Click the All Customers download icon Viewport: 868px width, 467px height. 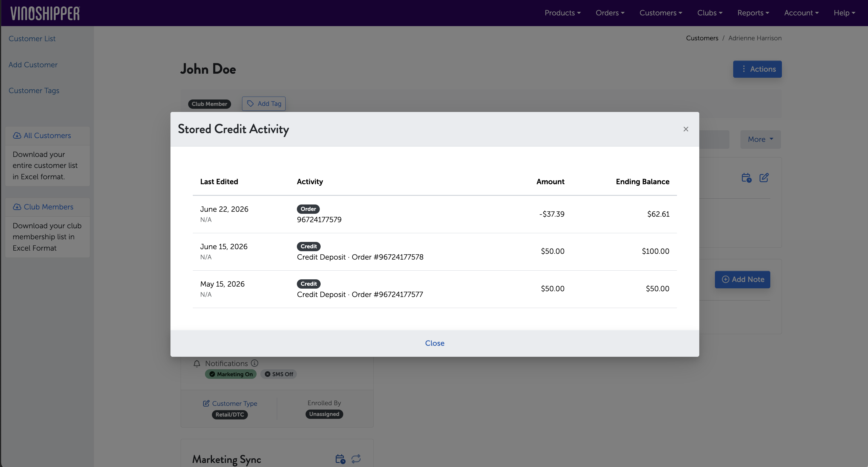[17, 135]
